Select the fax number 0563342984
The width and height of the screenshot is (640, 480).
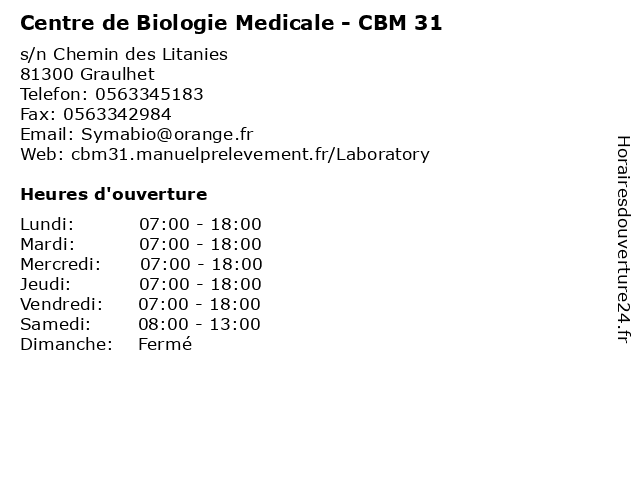[117, 114]
